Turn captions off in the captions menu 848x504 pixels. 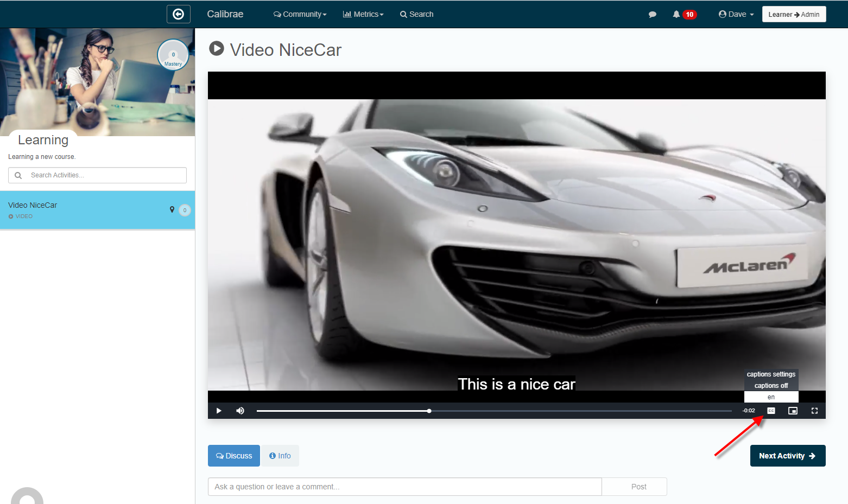coord(771,386)
